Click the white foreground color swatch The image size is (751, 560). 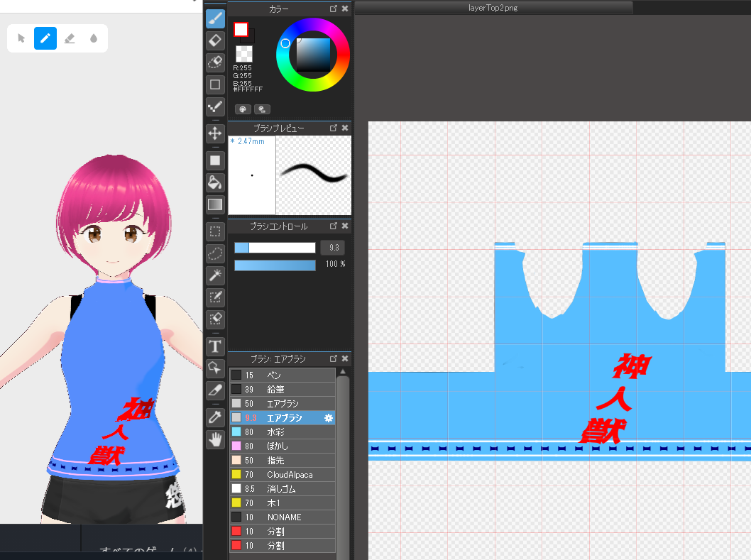(241, 30)
